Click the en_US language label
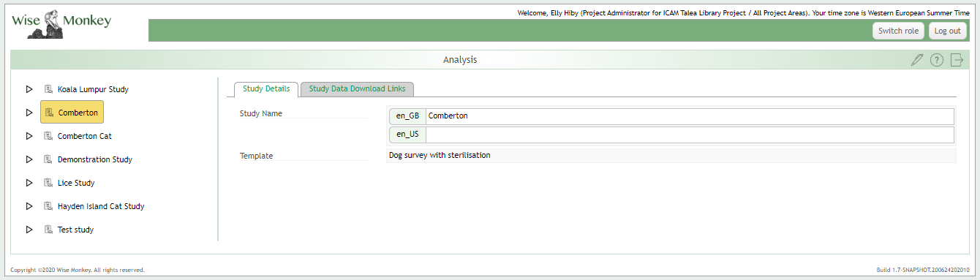The image size is (980, 280). [x=407, y=135]
